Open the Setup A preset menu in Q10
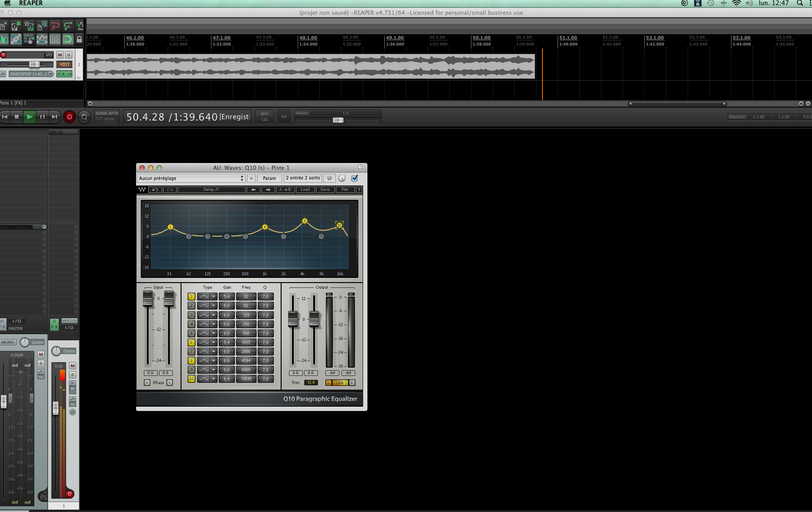This screenshot has height=512, width=812. pyautogui.click(x=211, y=189)
